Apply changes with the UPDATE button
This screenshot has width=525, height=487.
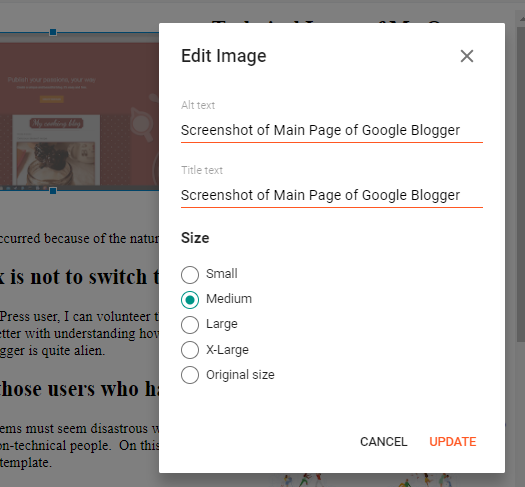[x=453, y=442]
